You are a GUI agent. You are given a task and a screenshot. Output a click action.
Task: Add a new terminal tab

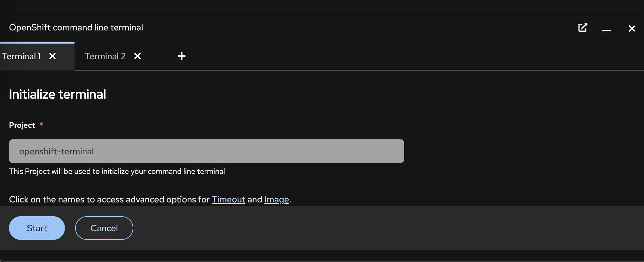(181, 56)
